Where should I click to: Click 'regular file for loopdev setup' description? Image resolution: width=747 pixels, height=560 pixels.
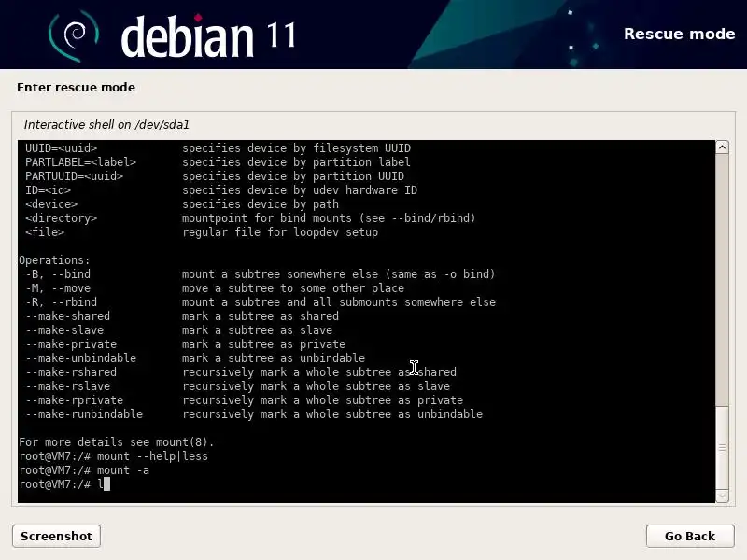coord(280,232)
